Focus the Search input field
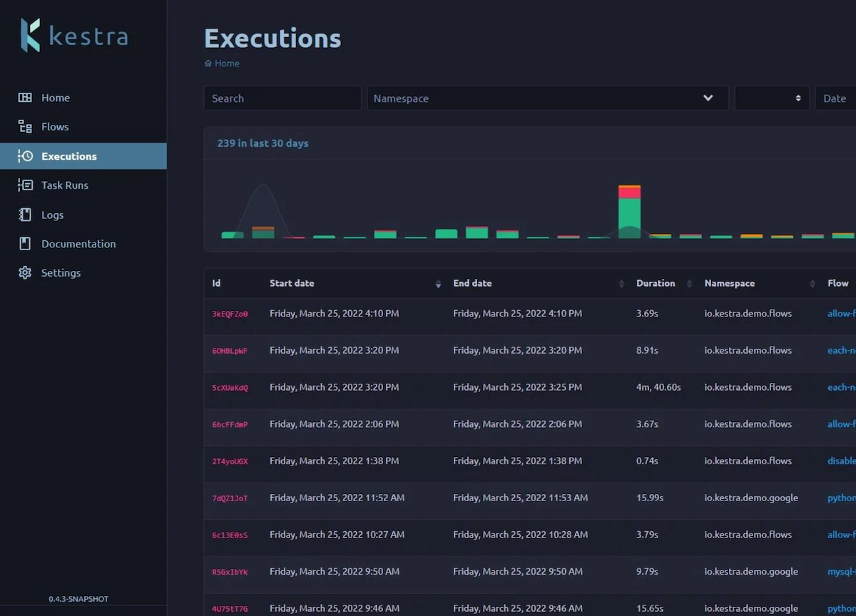Screen dimensions: 856x616 point(282,98)
